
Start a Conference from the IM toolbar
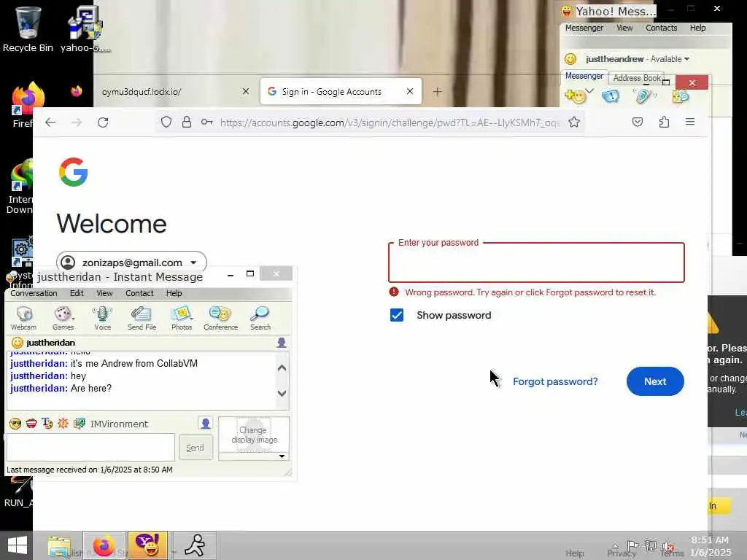(220, 318)
